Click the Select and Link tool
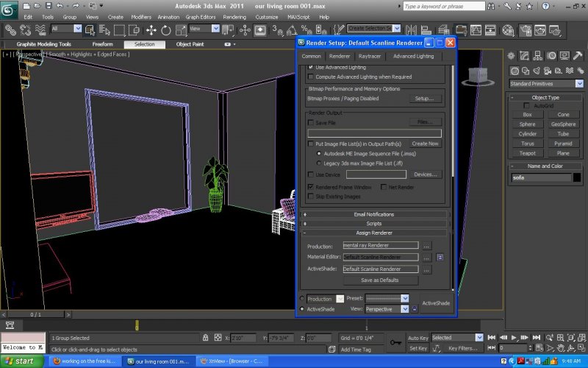 pos(10,30)
